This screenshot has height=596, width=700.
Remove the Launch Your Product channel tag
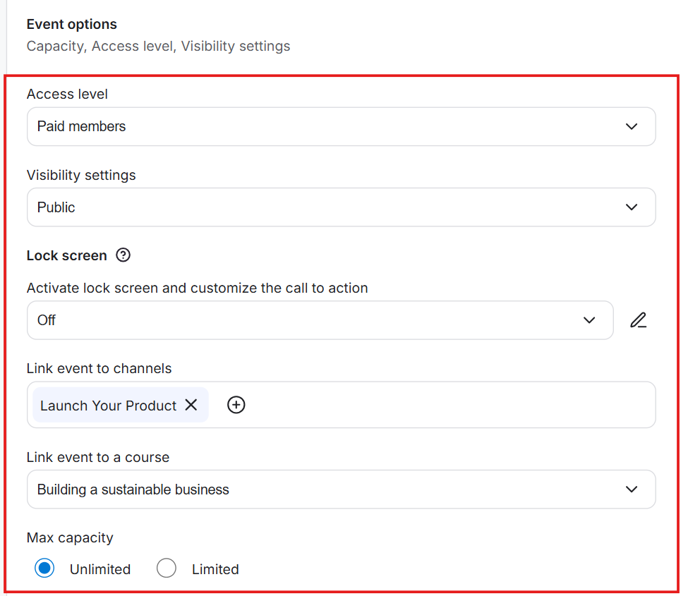191,405
